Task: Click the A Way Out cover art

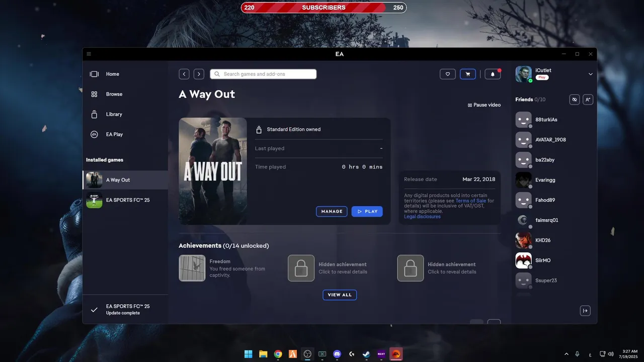Action: 213,171
